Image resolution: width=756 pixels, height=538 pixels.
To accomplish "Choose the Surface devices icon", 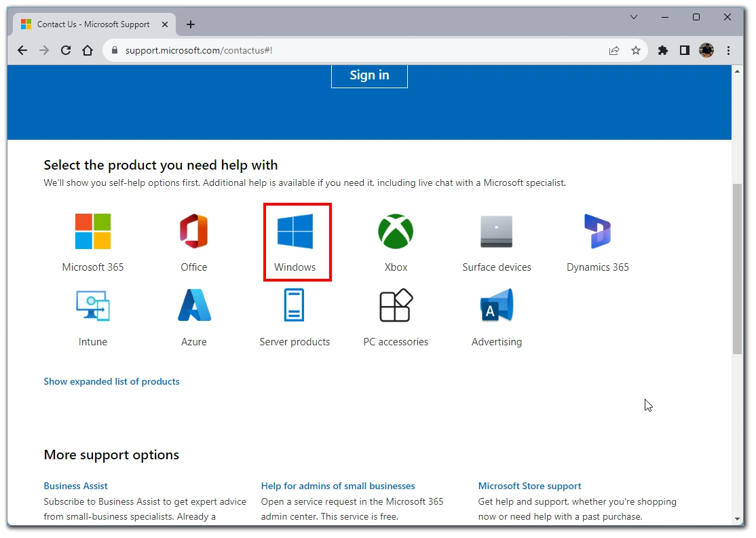I will pyautogui.click(x=497, y=231).
